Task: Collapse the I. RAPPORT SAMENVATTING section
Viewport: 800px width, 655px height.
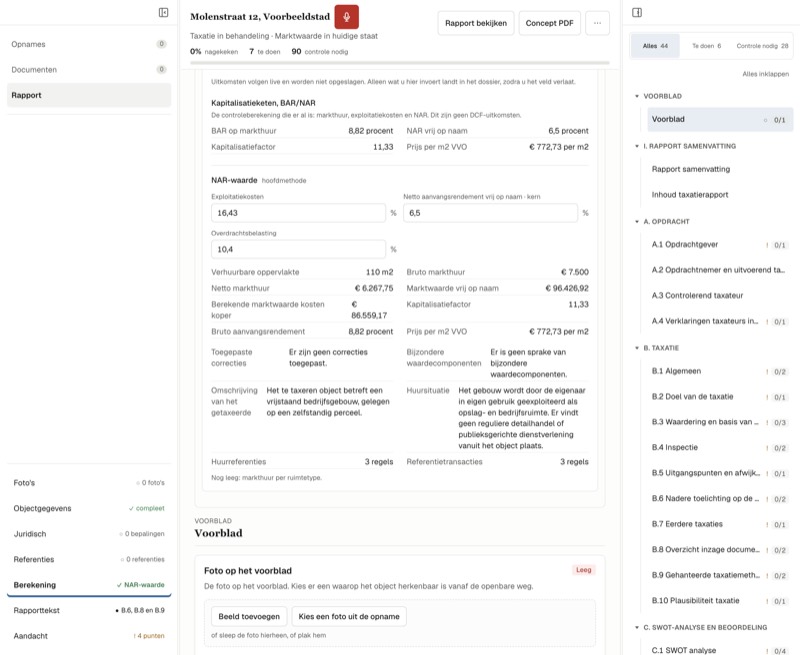Action: click(x=637, y=146)
